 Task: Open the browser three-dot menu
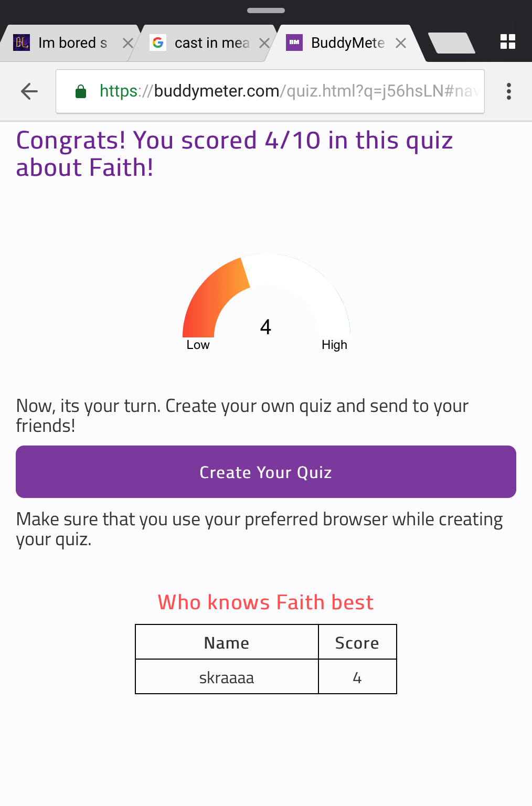[508, 91]
